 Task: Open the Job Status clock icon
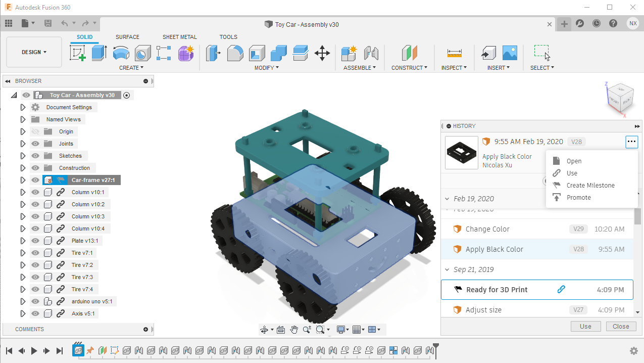tap(597, 23)
